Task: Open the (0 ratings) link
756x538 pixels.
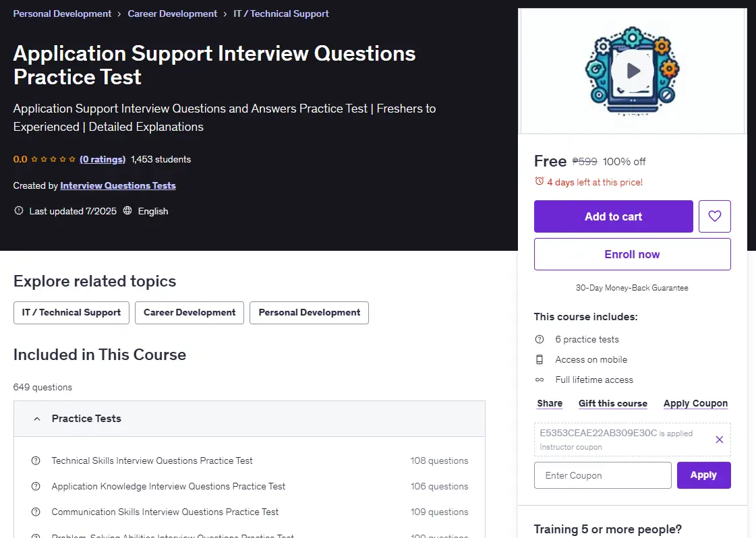Action: [103, 159]
